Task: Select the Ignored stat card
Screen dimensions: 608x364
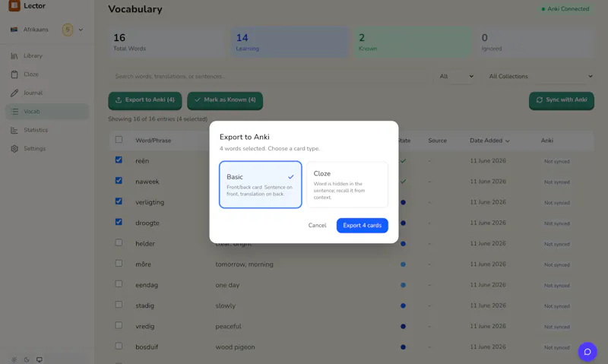Action: click(536, 43)
